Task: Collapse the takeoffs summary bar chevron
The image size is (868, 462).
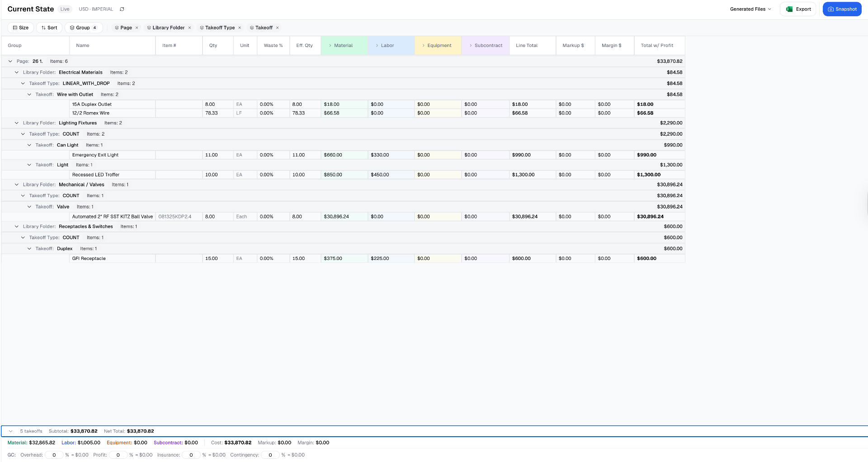Action: [11, 431]
